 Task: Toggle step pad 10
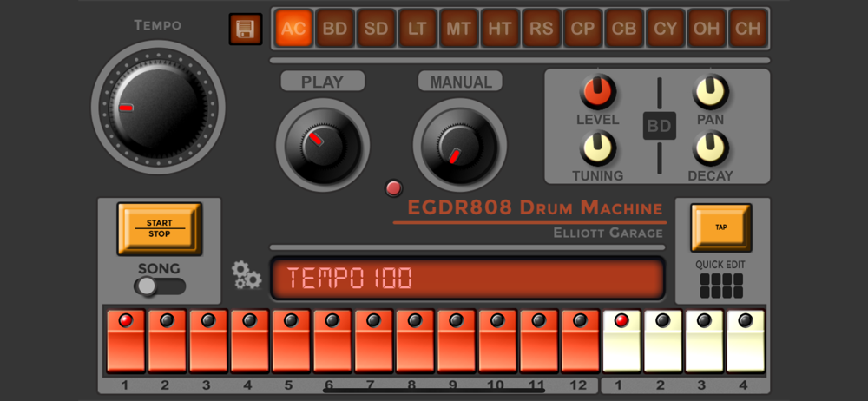tap(497, 341)
